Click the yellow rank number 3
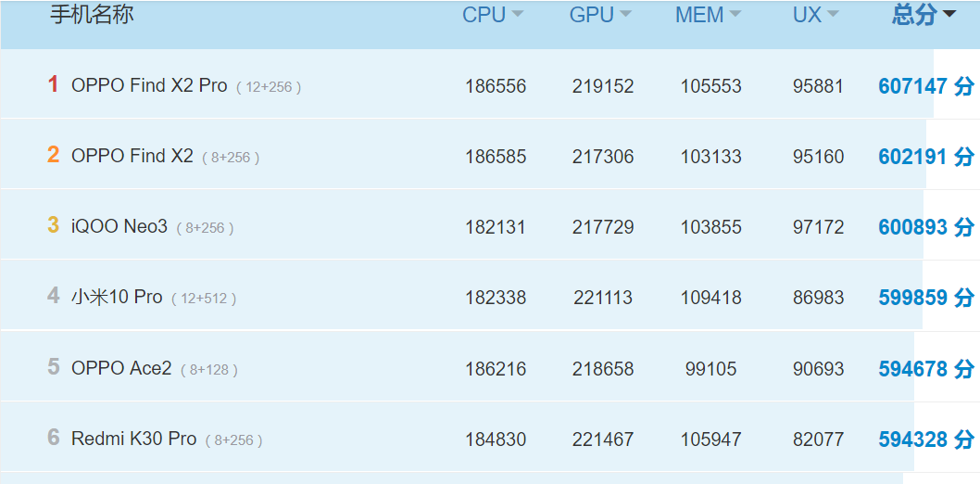 click(54, 224)
